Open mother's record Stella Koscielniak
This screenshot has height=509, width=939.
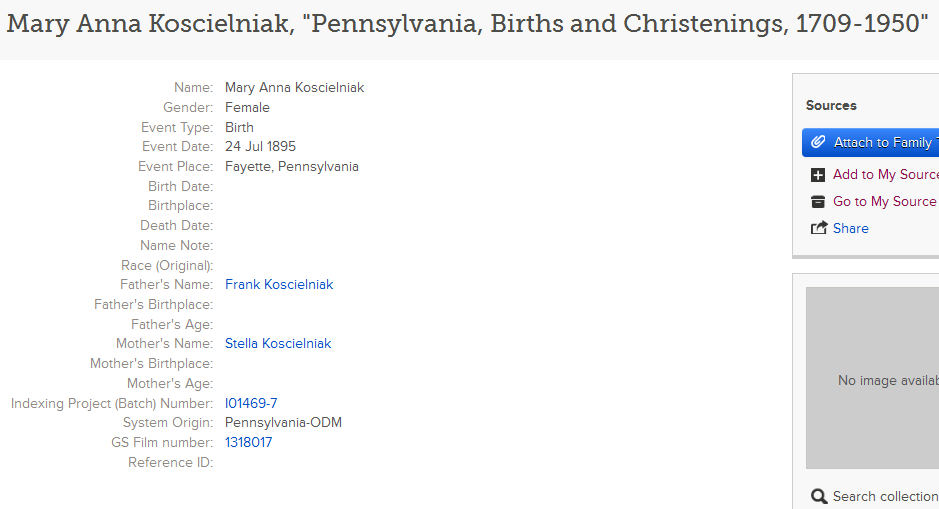click(278, 344)
